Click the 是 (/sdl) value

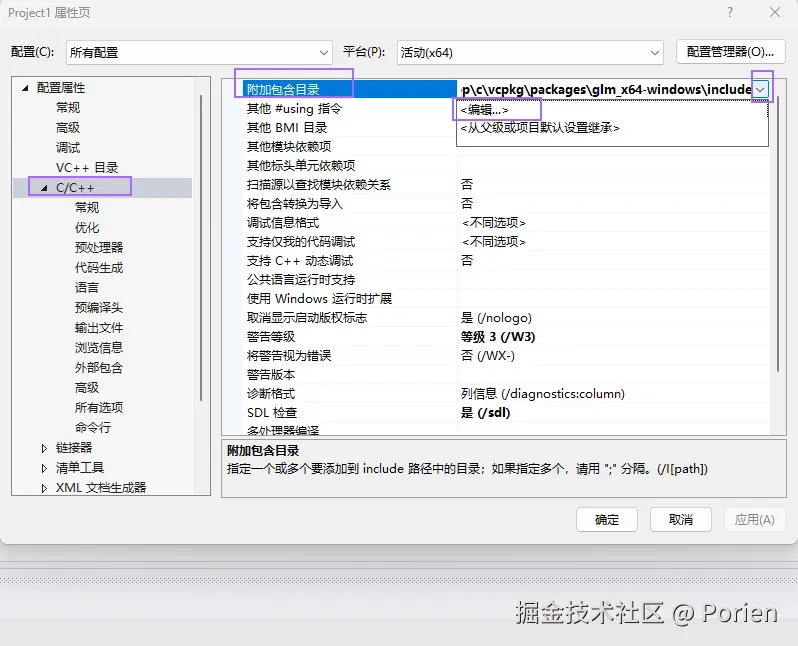486,413
